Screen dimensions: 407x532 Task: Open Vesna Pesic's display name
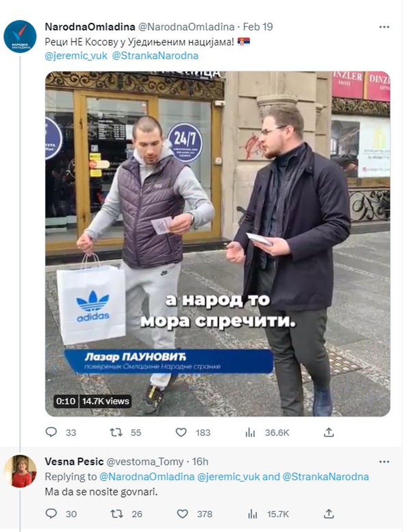point(74,462)
